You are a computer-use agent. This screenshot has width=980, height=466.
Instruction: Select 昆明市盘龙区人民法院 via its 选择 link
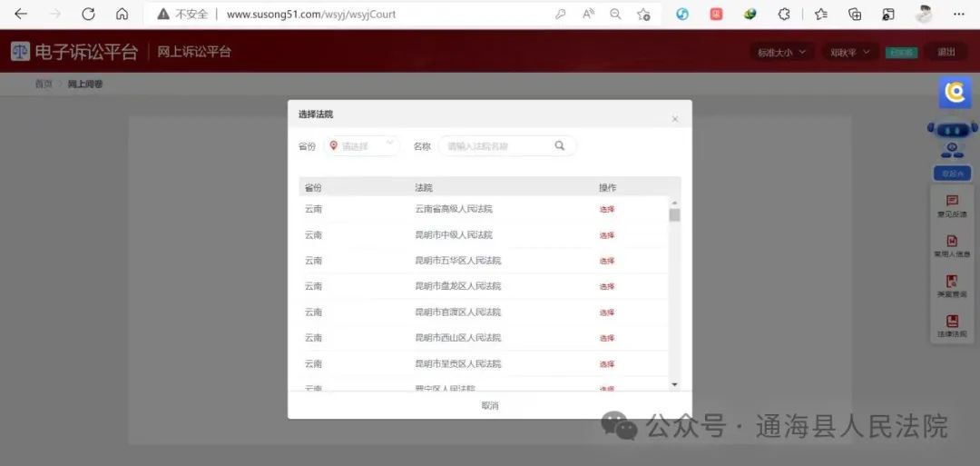coord(607,286)
